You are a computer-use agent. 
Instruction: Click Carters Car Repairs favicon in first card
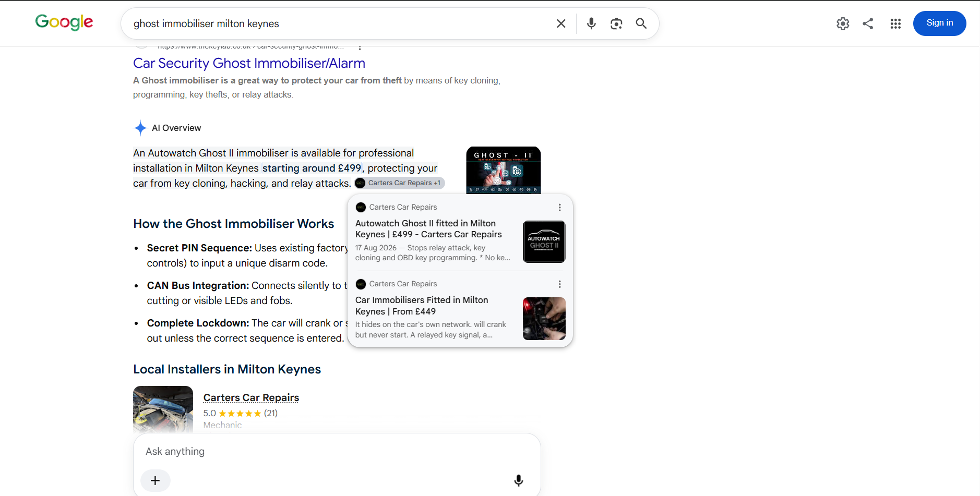click(x=361, y=208)
